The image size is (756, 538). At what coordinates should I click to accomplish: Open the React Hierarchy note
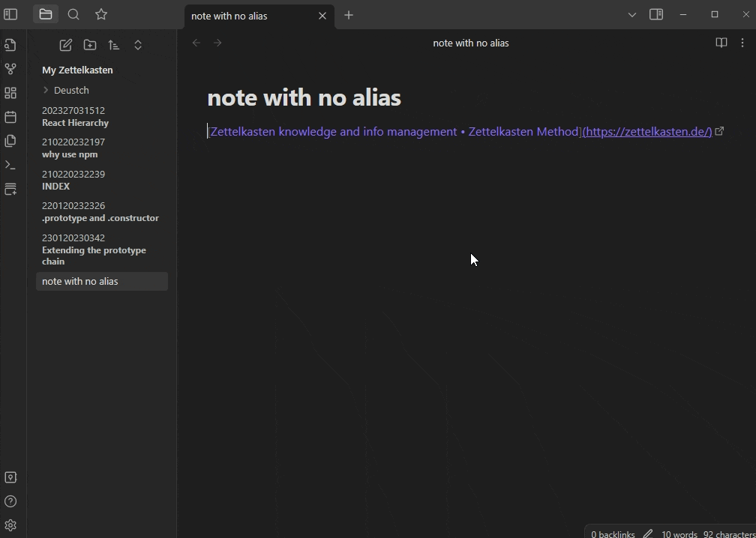tap(102, 117)
